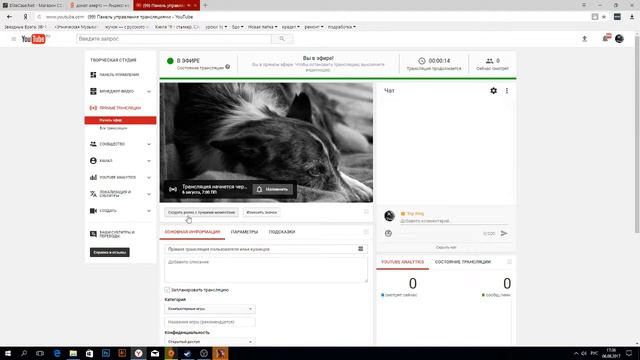Click the upload arrow icon in header
640x360 pixels.
click(584, 38)
